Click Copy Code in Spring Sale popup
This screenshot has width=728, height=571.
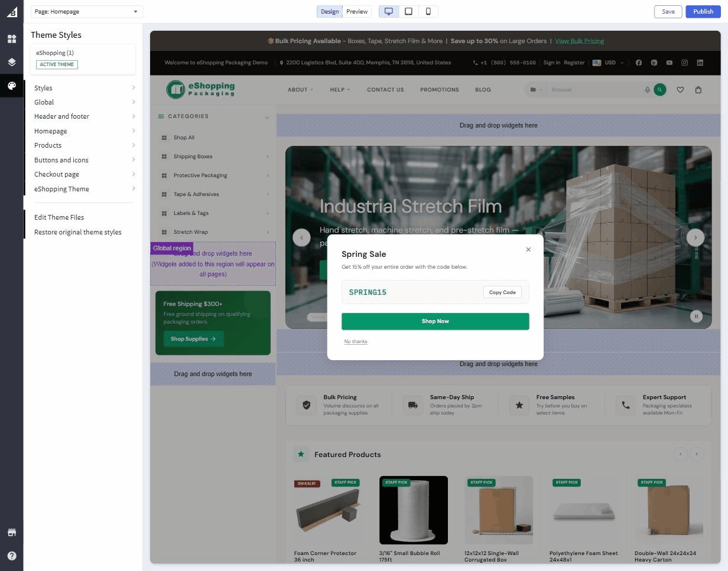[x=502, y=292]
